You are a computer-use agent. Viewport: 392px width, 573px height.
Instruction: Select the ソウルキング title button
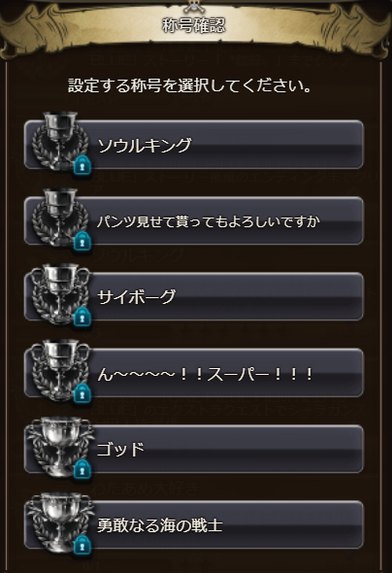pos(194,145)
